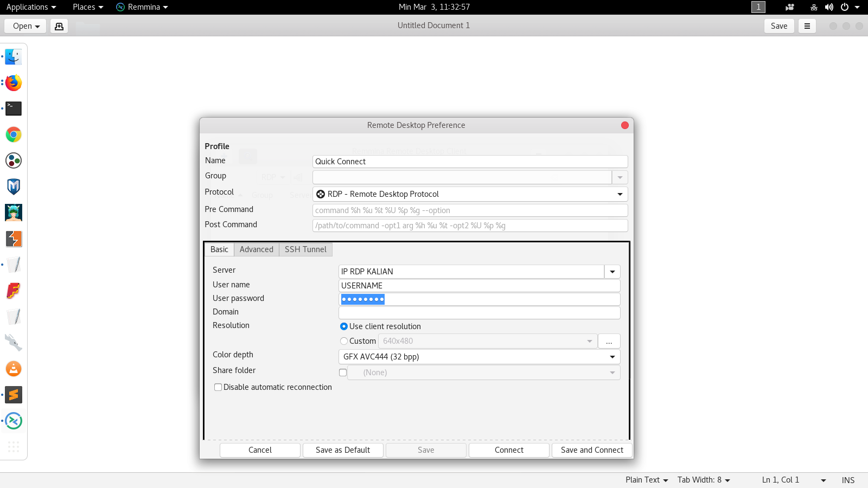Screen dimensions: 868x488
Task: Check Disable automatic reconnection
Action: coord(218,387)
